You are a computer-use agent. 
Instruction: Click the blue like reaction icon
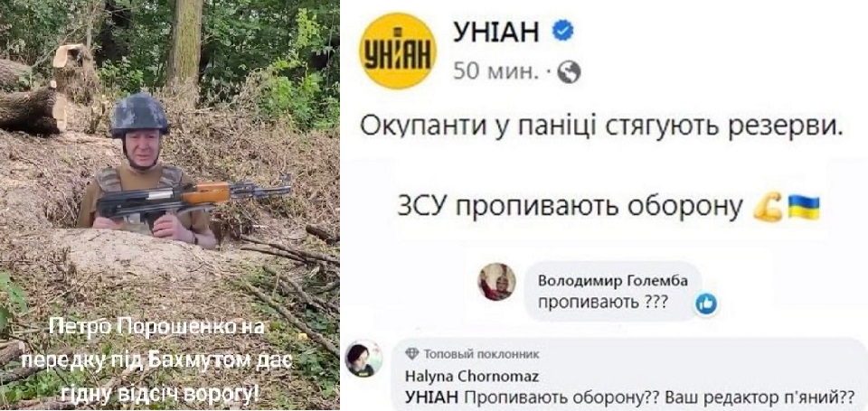coord(706,304)
